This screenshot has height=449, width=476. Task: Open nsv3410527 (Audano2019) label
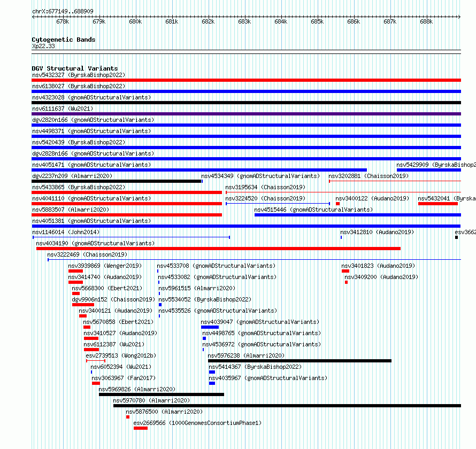click(120, 333)
